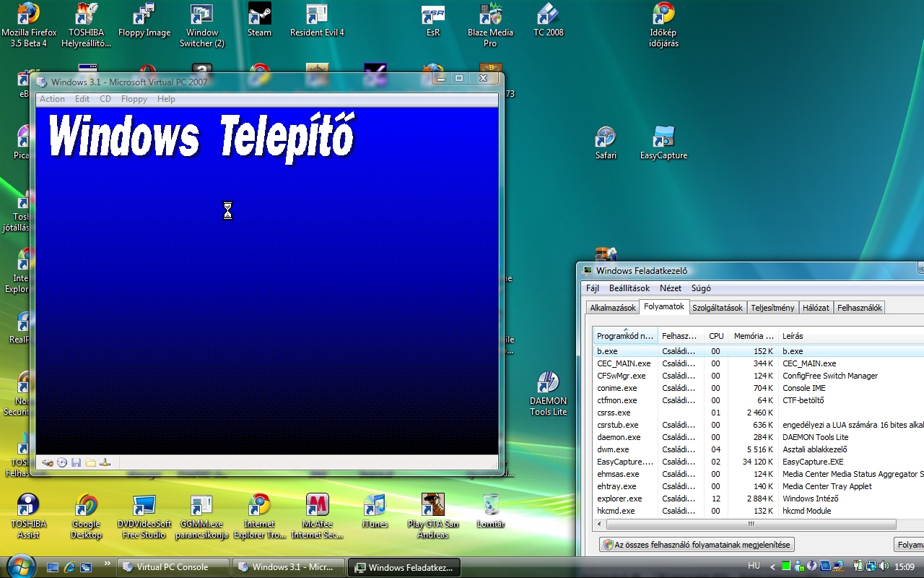Select the CEC_MAIN.exe process row
924x578 pixels.
coord(758,363)
